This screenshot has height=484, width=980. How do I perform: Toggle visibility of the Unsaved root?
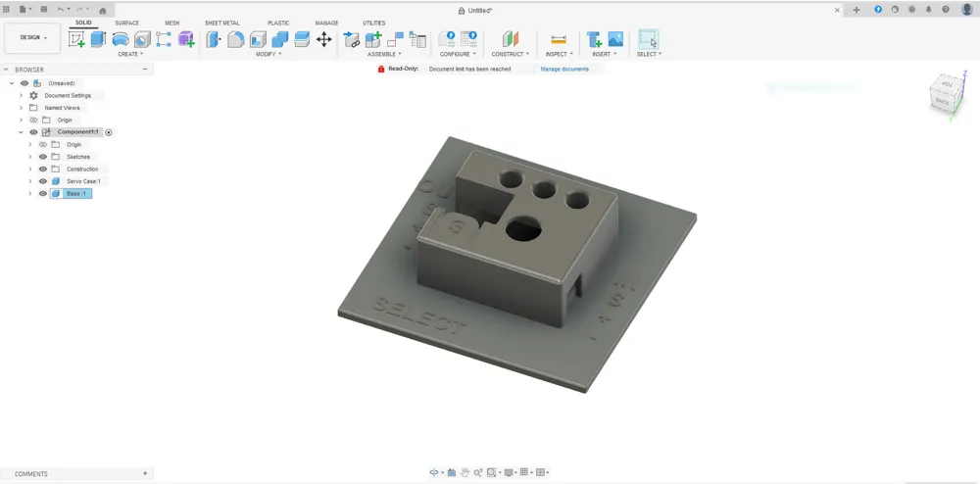24,83
